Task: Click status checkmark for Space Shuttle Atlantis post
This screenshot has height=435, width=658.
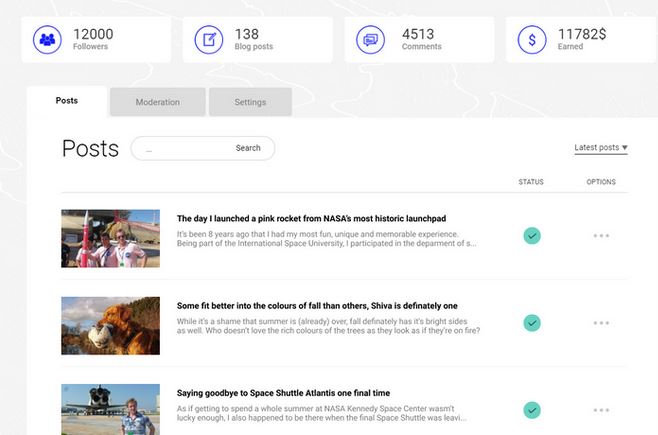Action: (x=532, y=410)
